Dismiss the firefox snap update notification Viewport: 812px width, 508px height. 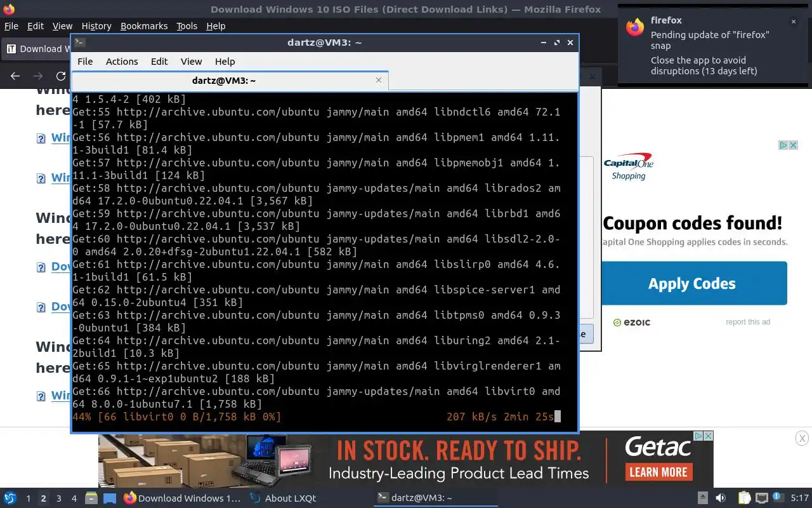(793, 22)
